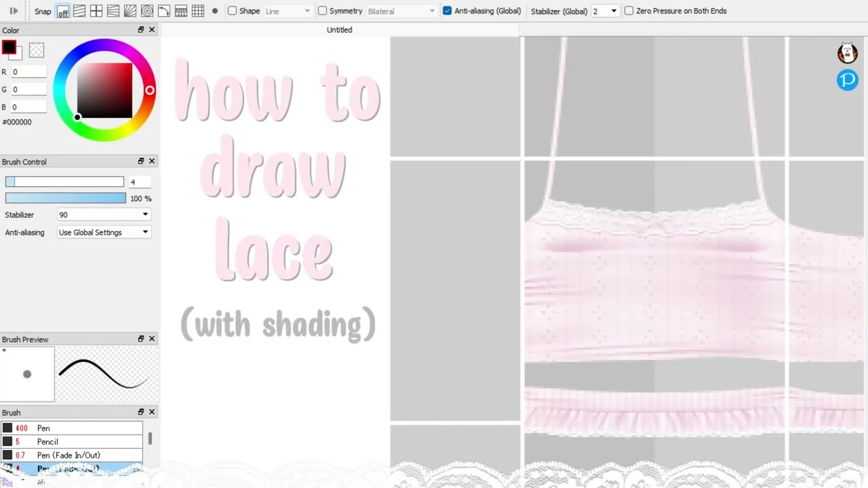Enable crisscross snap guide
The image size is (868, 488).
tap(96, 11)
